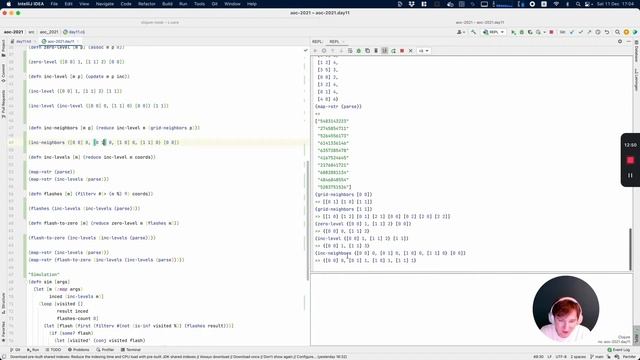Open the Event Log
Screen dimensions: 640x360
[619, 350]
